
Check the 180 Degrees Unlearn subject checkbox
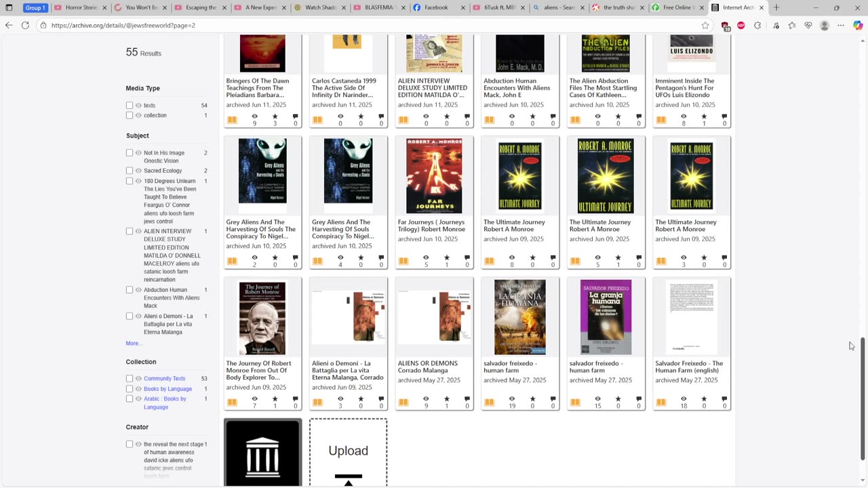point(130,181)
